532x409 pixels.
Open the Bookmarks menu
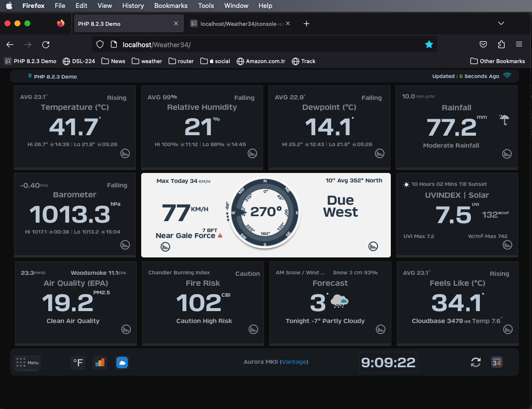click(171, 6)
